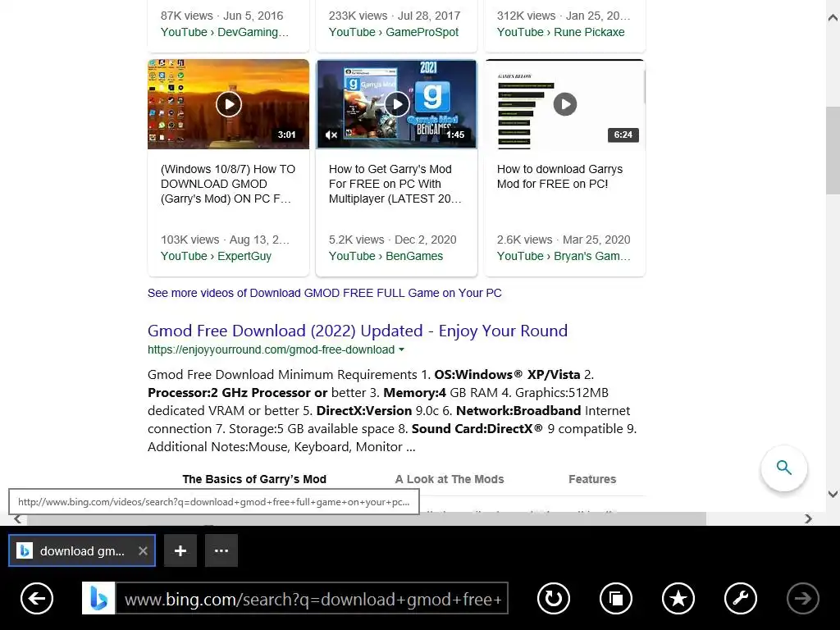Click the vertical scrollbar up arrow
The height and width of the screenshot is (630, 840).
[x=833, y=18]
